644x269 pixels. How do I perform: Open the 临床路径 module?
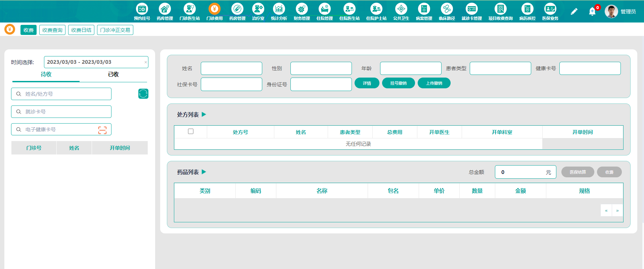(x=447, y=12)
